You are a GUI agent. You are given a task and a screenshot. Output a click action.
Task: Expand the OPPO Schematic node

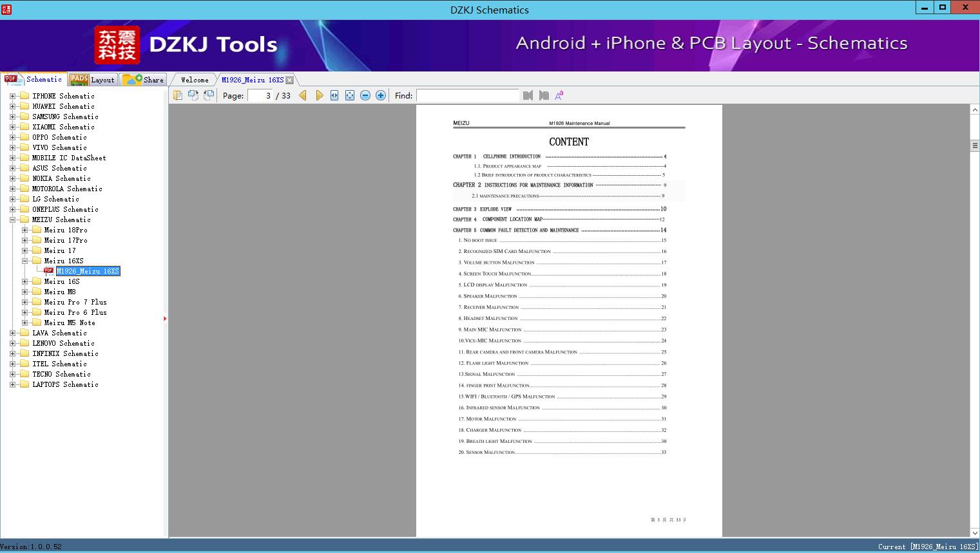(12, 137)
